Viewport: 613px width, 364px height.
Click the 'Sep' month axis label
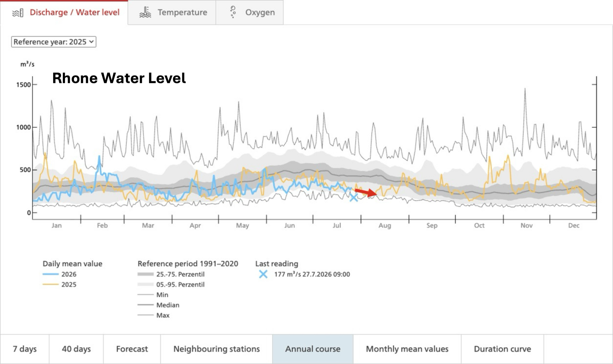click(x=432, y=225)
